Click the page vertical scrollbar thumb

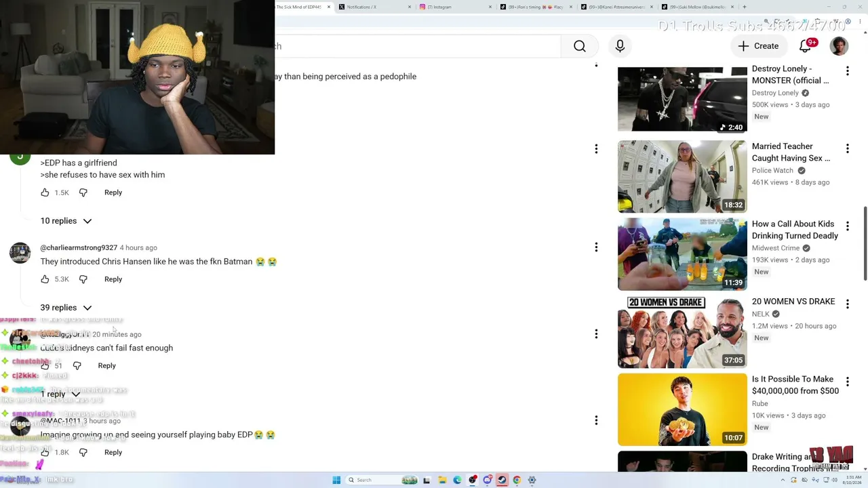(865, 243)
